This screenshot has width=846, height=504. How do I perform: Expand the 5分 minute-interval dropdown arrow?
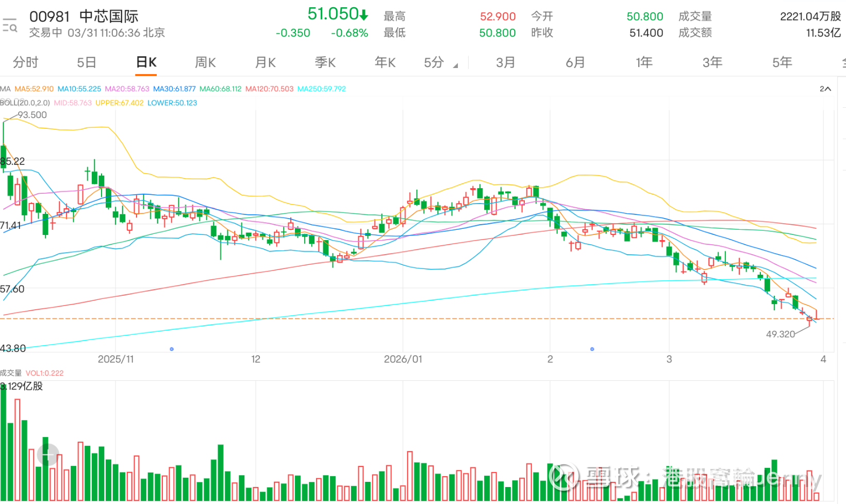point(455,65)
